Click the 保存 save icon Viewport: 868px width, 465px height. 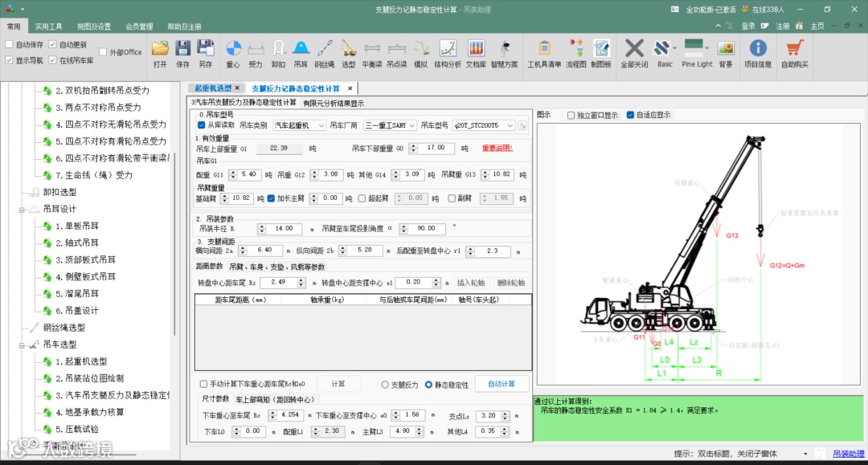click(182, 54)
